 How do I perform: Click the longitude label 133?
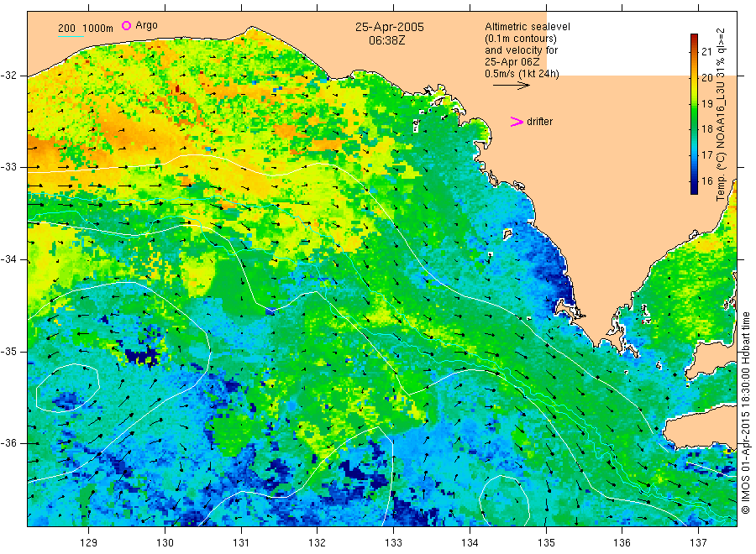click(x=393, y=543)
